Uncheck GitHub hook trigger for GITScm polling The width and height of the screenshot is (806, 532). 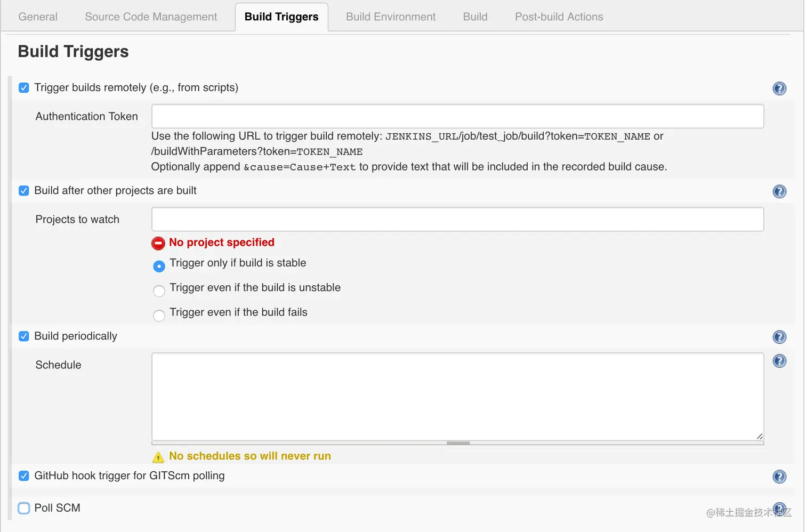pyautogui.click(x=24, y=475)
